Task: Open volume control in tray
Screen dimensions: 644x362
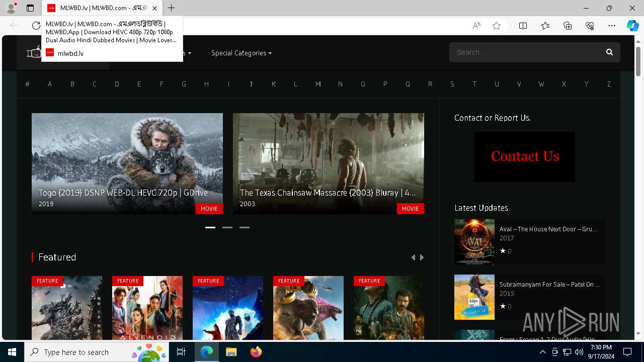Action: coord(579,352)
